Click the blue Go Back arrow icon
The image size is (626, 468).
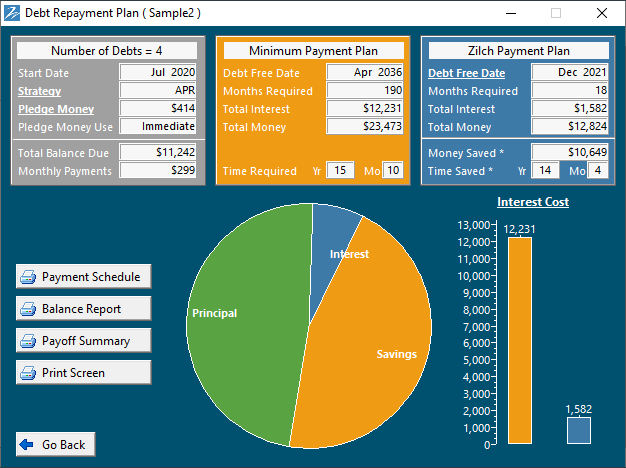click(x=26, y=445)
